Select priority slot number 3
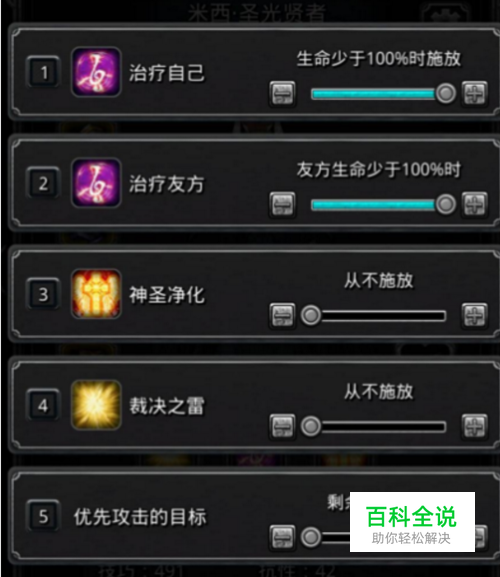 [x=43, y=294]
